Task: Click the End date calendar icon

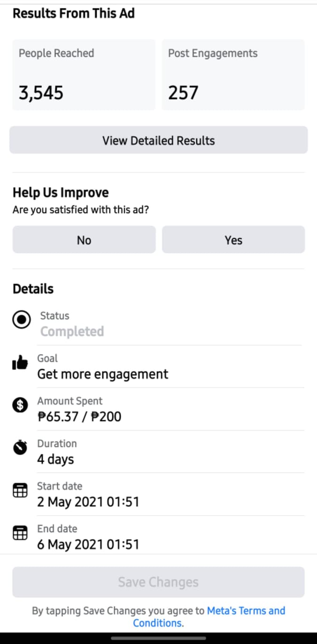Action: 20,533
